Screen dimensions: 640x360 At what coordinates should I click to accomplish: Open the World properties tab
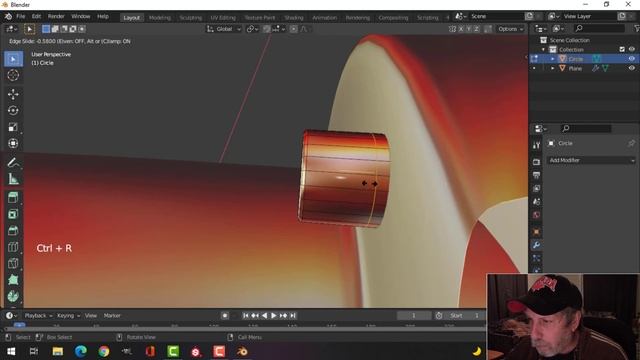coord(536,215)
